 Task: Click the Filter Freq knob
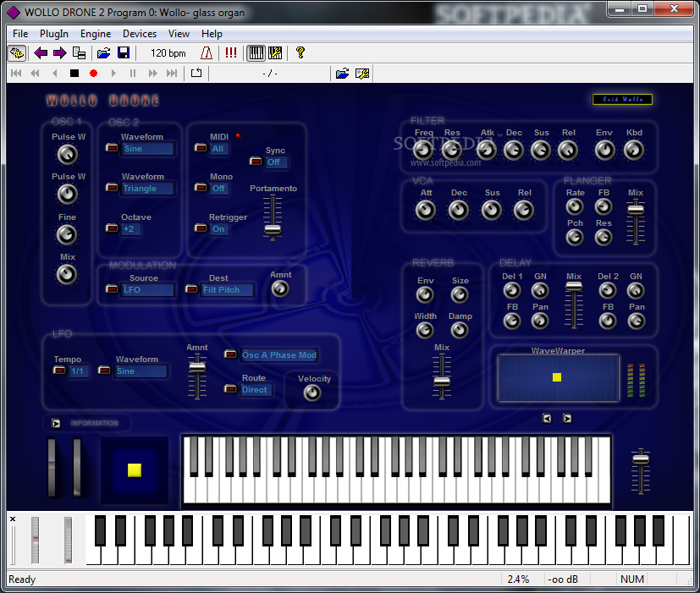(422, 150)
